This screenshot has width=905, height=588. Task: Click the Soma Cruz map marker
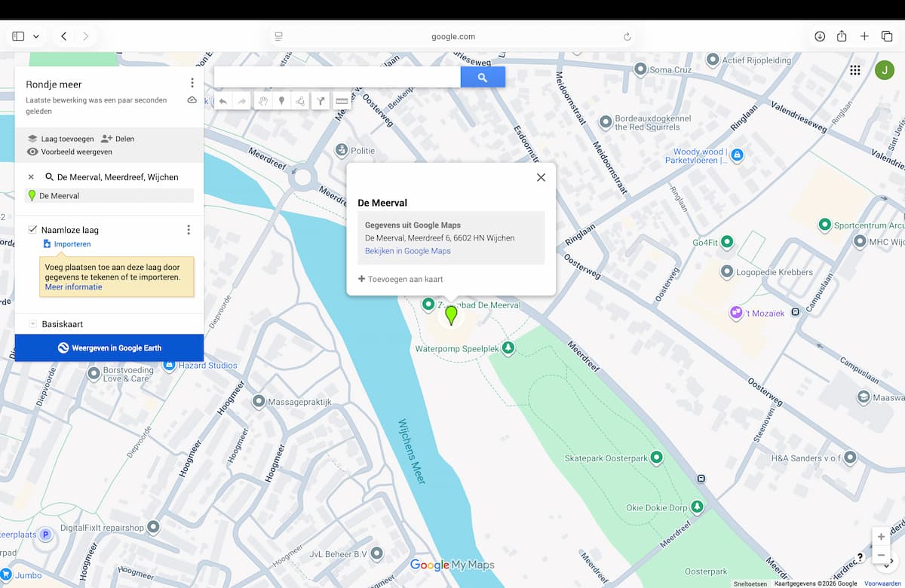point(640,69)
